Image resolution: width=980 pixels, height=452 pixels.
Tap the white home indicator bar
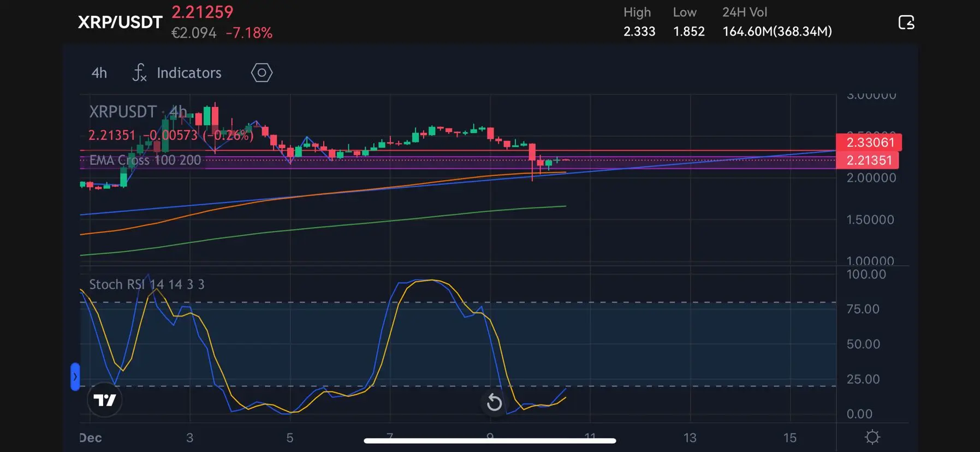coord(490,441)
